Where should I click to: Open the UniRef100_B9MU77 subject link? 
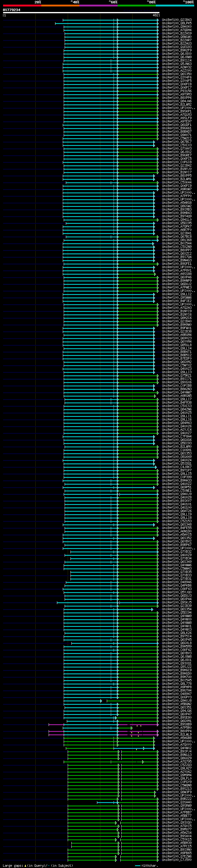[x=177, y=829]
